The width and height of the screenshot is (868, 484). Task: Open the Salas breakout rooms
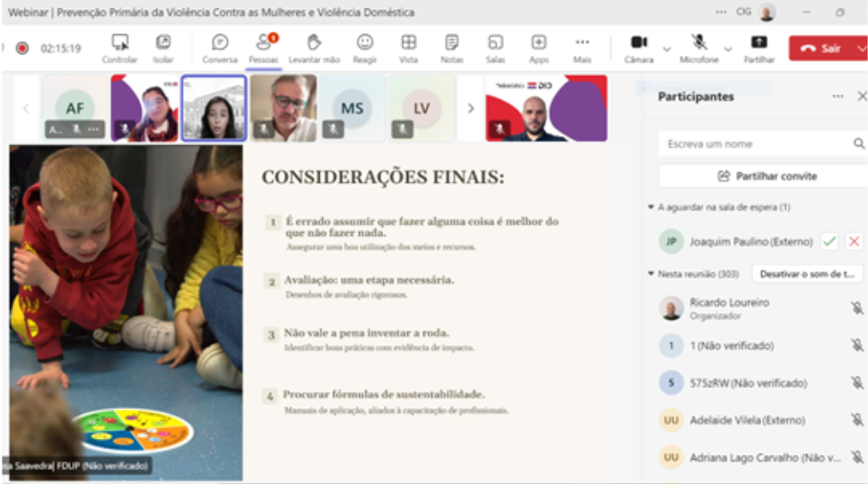[x=495, y=43]
